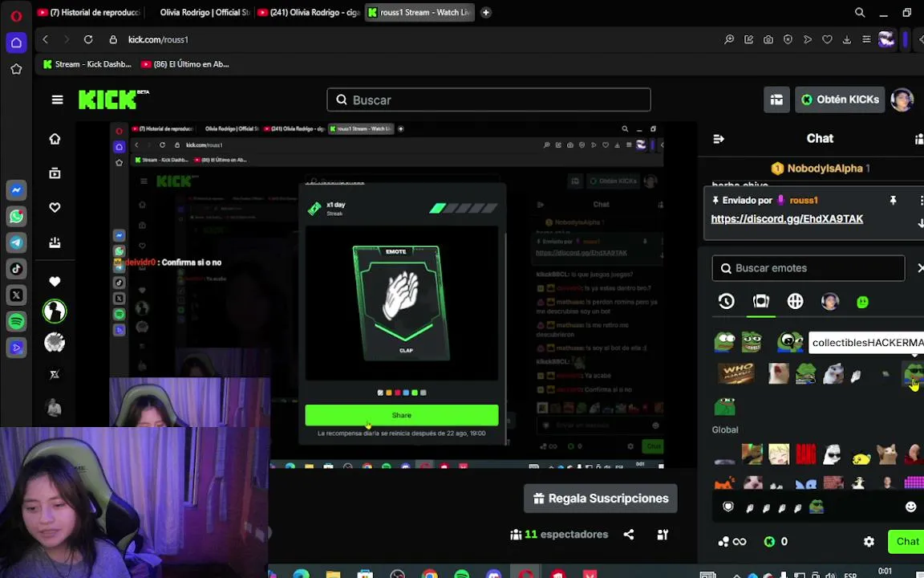Open the ad-blocker shield icon
This screenshot has width=924, height=578.
point(788,39)
